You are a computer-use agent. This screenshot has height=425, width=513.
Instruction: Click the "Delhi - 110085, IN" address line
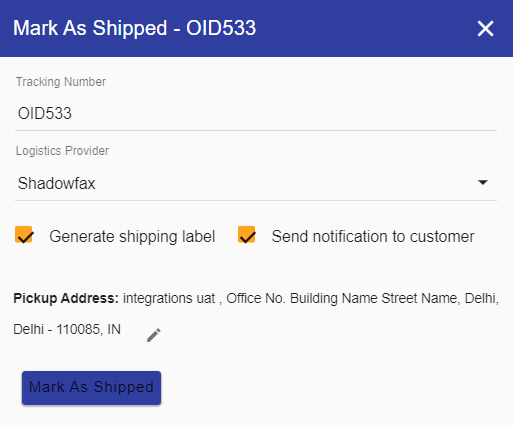click(67, 330)
